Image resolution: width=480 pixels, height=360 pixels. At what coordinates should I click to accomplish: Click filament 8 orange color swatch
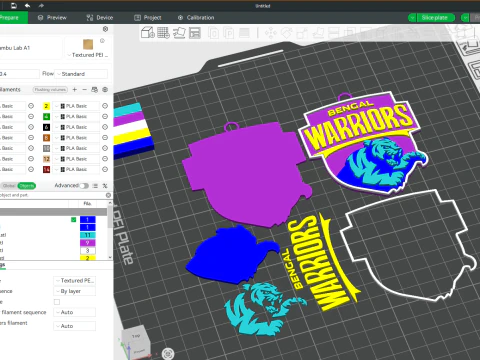click(46, 138)
